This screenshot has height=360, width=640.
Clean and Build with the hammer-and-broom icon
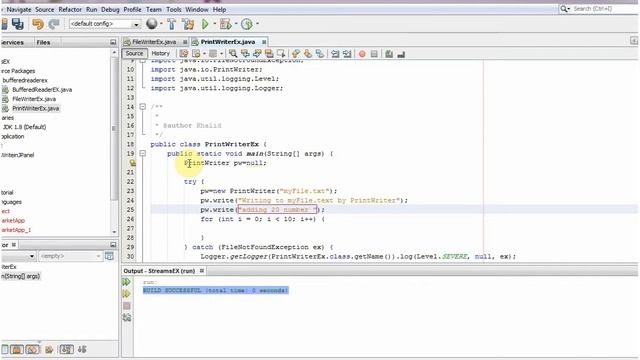pos(188,24)
